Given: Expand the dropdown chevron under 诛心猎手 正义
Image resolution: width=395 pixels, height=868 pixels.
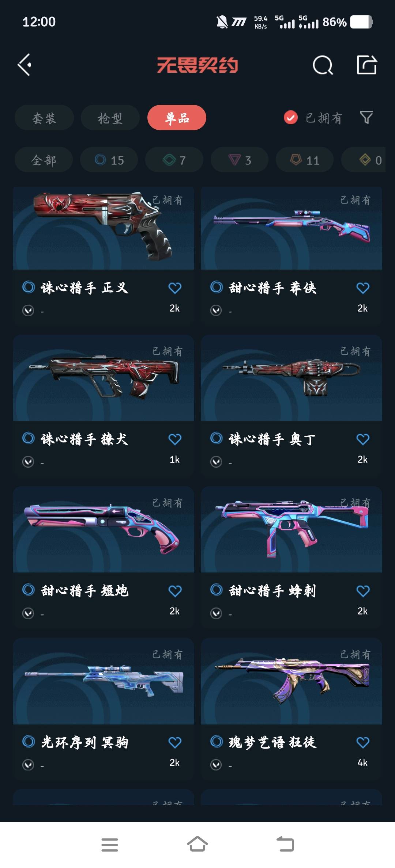Looking at the screenshot, I should [28, 311].
